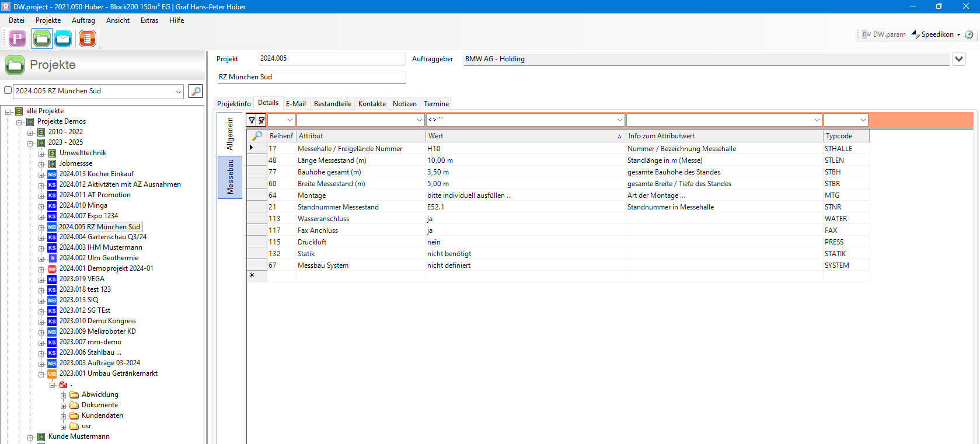Sort by the Wert column header
980x444 pixels.
525,136
